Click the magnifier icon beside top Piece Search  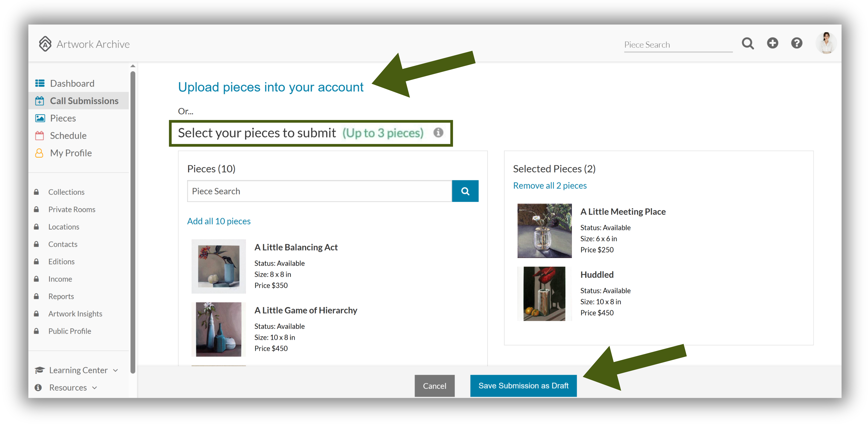point(748,43)
